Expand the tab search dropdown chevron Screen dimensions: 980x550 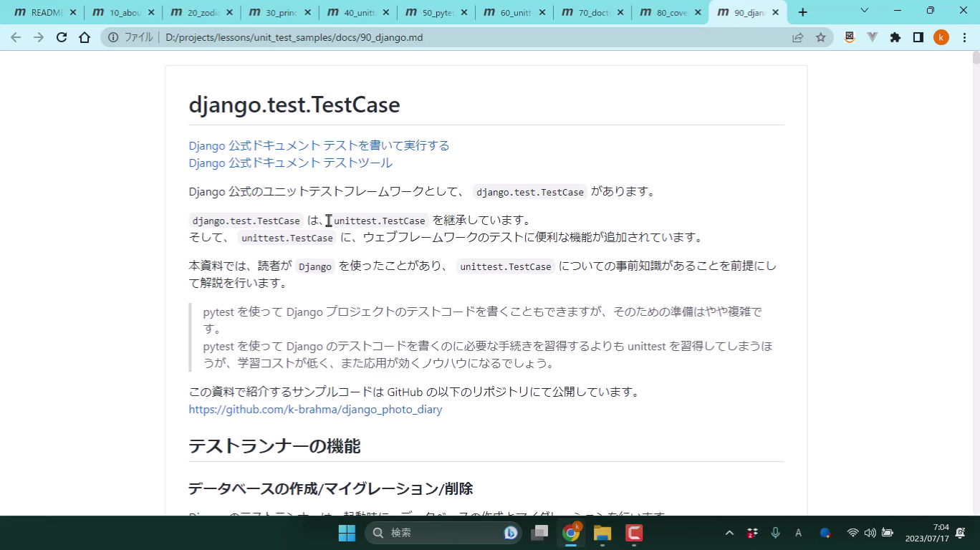[x=864, y=11]
